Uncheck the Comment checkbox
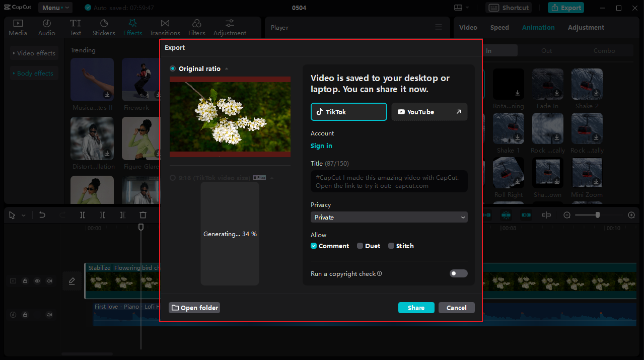This screenshot has height=360, width=644. [x=314, y=246]
